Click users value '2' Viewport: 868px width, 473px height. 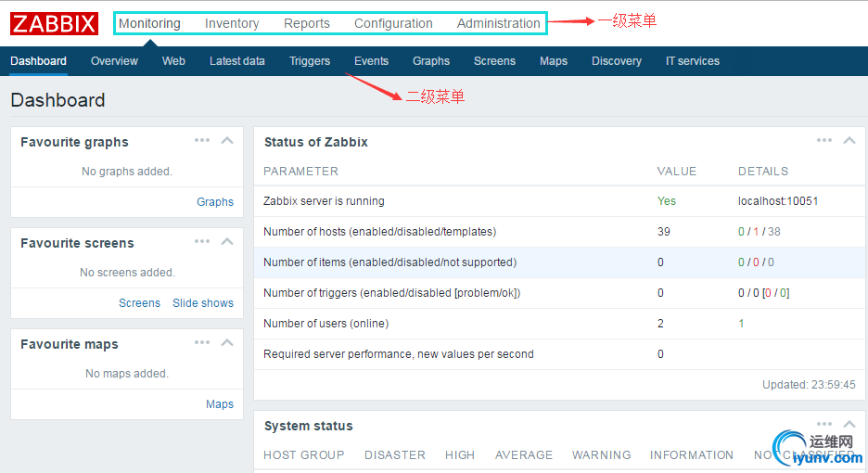[660, 324]
